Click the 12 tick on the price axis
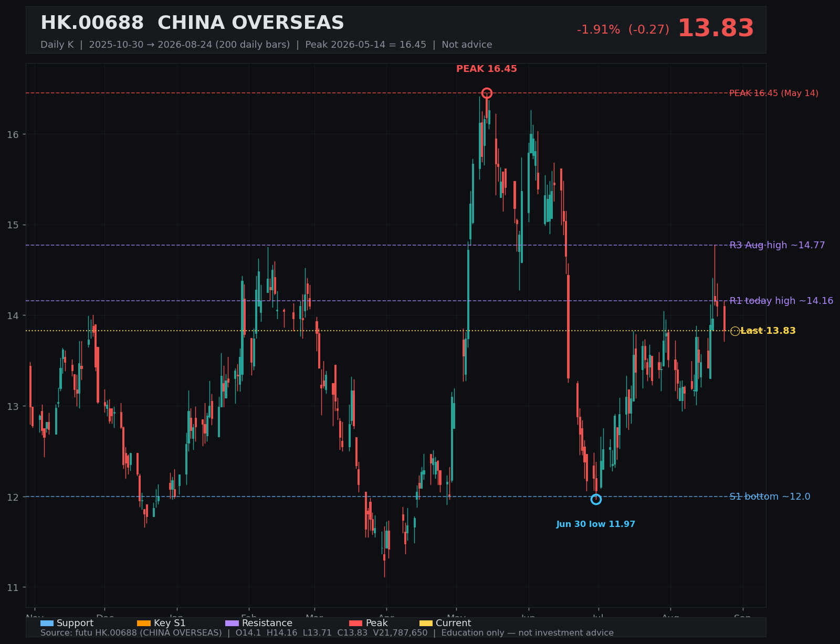The width and height of the screenshot is (840, 644). point(13,497)
